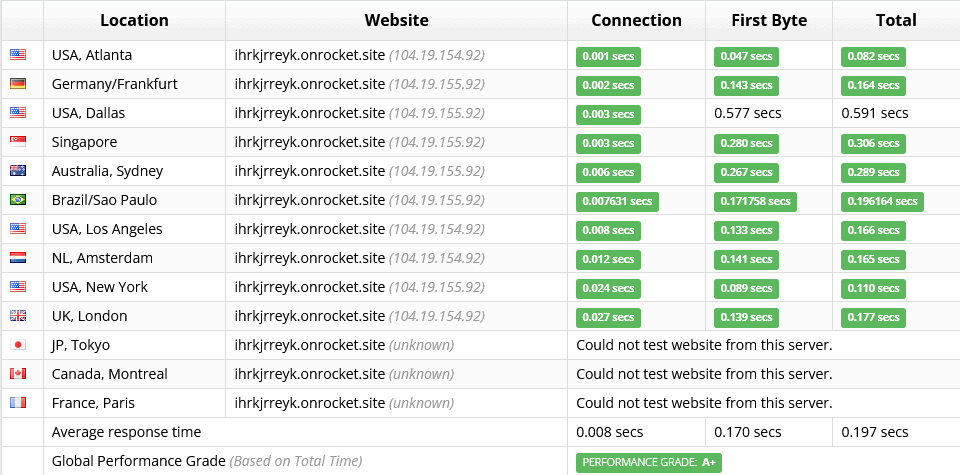Select the Location column header

coord(134,20)
